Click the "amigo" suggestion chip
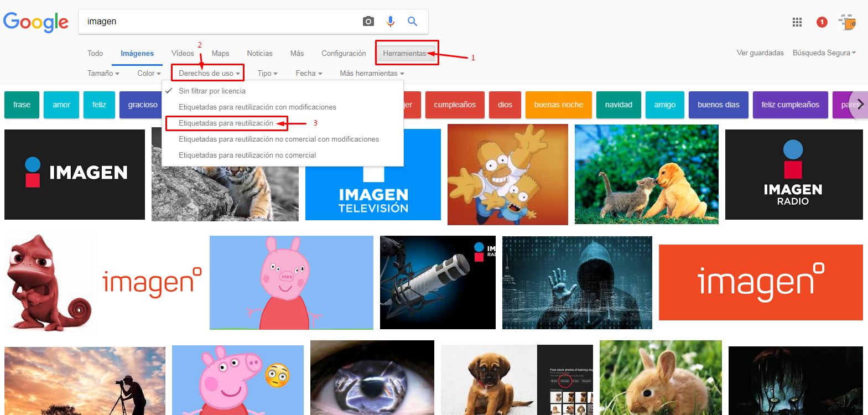The width and height of the screenshot is (868, 415). tap(665, 105)
